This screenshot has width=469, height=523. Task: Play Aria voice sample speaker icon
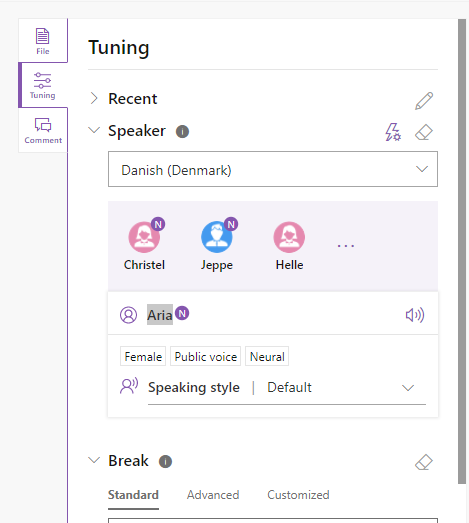(x=415, y=315)
